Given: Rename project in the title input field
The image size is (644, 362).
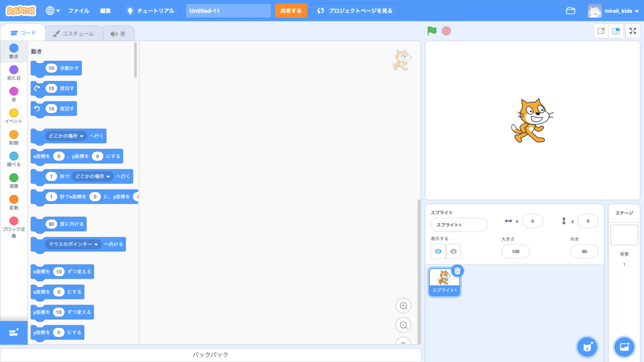Looking at the screenshot, I should coord(228,10).
